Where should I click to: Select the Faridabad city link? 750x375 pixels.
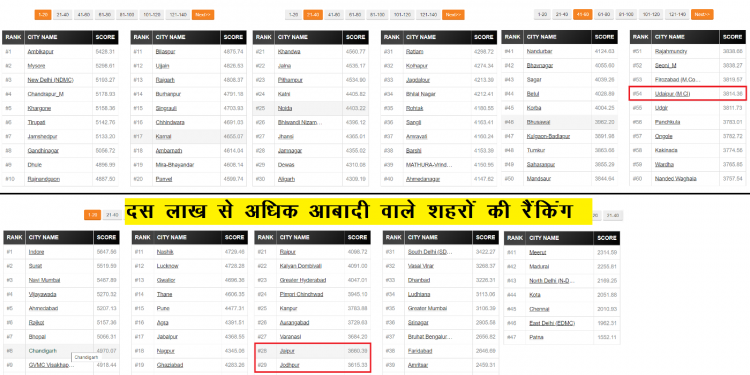coord(420,351)
